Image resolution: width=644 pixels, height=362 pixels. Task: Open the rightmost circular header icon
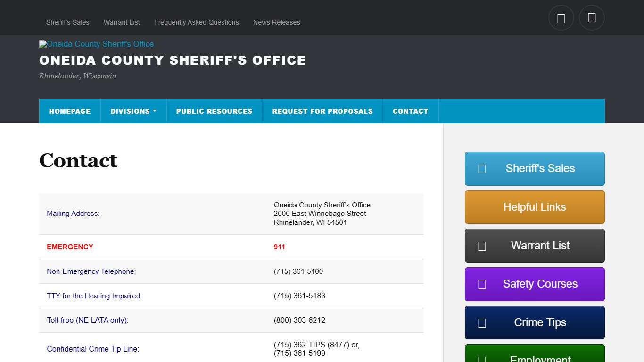click(592, 17)
